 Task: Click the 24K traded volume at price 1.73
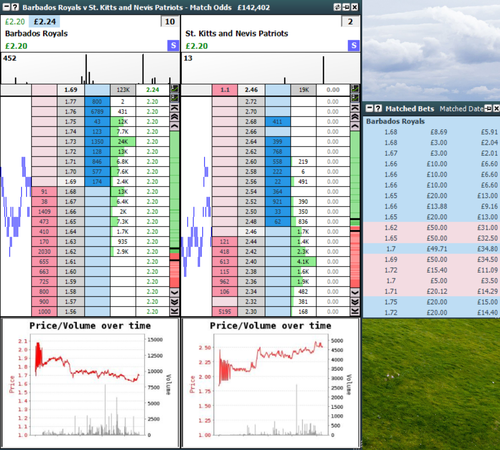[x=123, y=142]
